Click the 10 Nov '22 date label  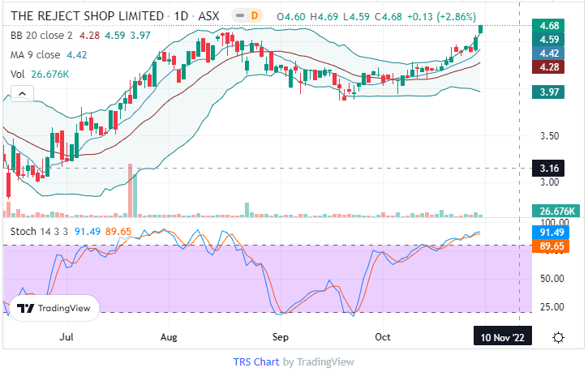504,337
